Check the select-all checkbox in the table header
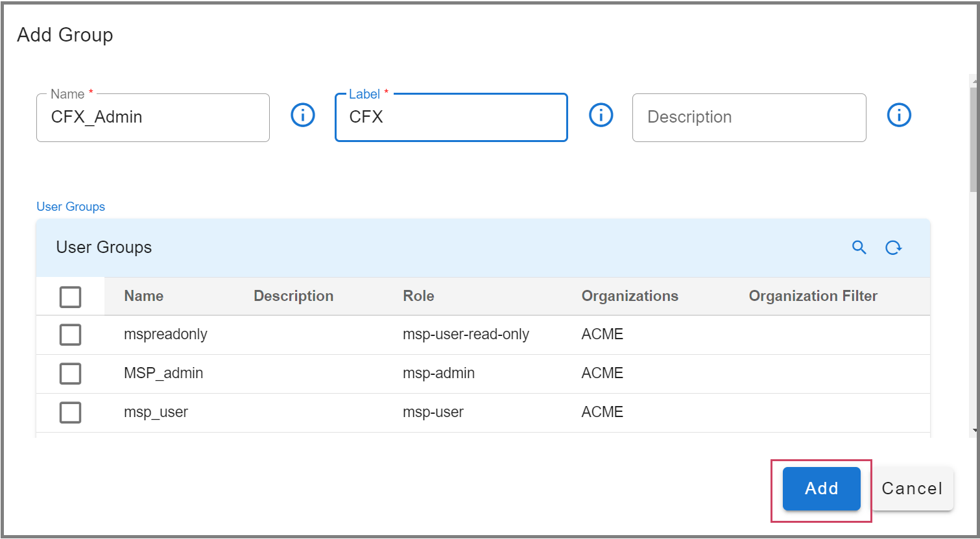Viewport: 980px width, 539px height. coord(70,296)
